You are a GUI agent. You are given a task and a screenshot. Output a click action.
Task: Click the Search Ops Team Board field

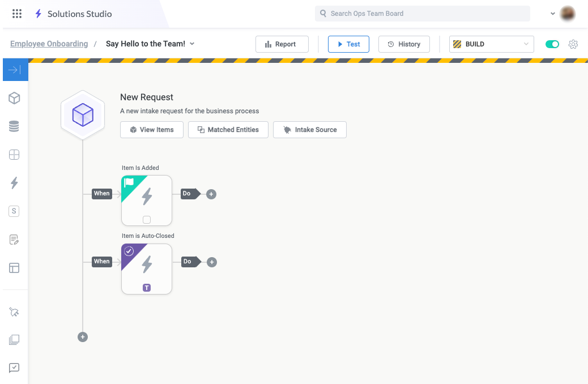point(422,13)
